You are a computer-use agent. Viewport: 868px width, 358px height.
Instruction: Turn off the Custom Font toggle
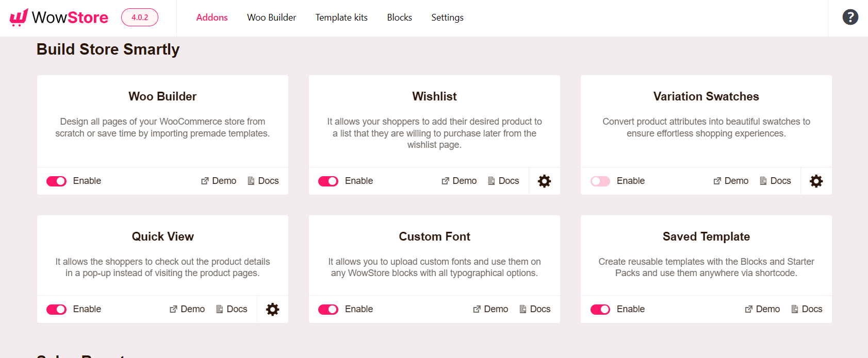coord(328,309)
